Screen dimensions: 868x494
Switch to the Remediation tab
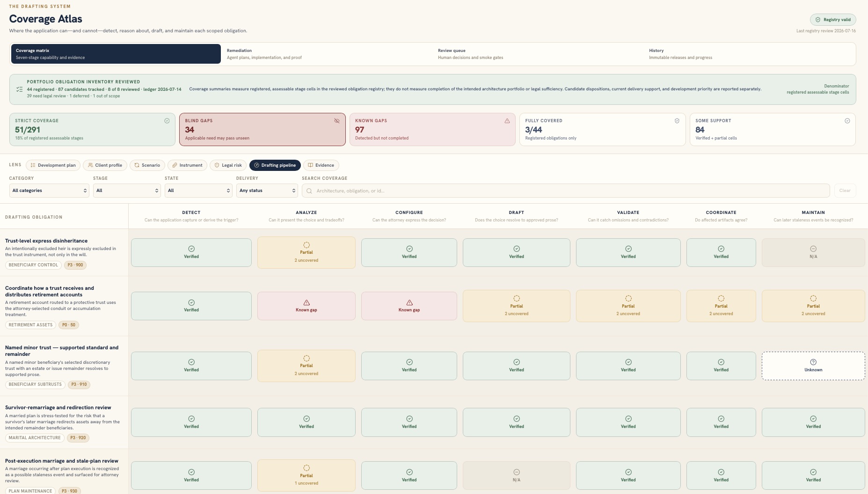point(328,54)
